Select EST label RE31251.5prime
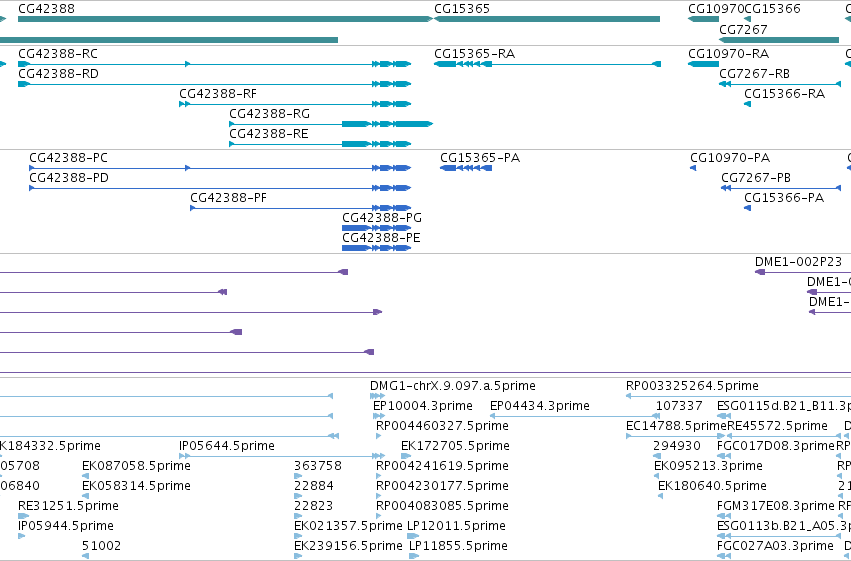 coord(68,506)
